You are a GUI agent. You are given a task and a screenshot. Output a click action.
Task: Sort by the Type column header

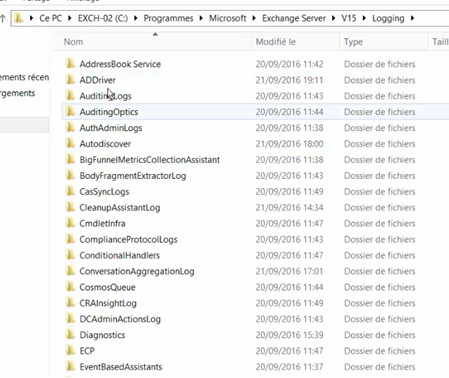[x=384, y=42]
